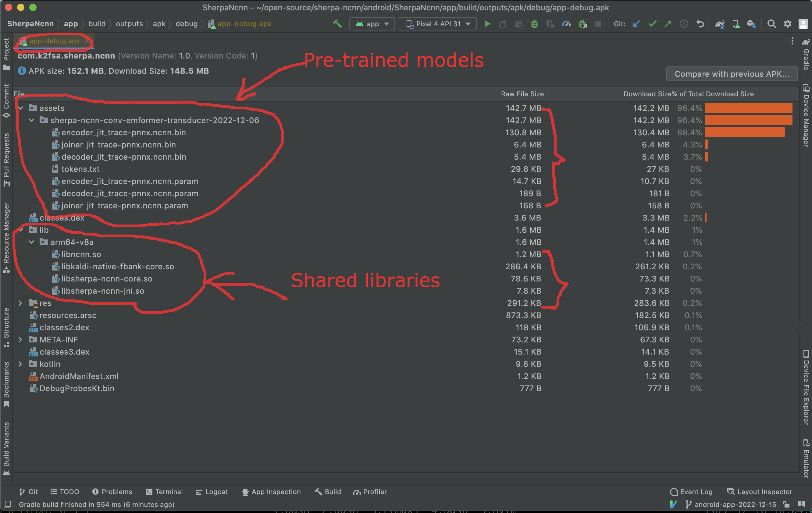The height and width of the screenshot is (513, 812).
Task: Click Compare with previous APK button
Action: [x=732, y=74]
